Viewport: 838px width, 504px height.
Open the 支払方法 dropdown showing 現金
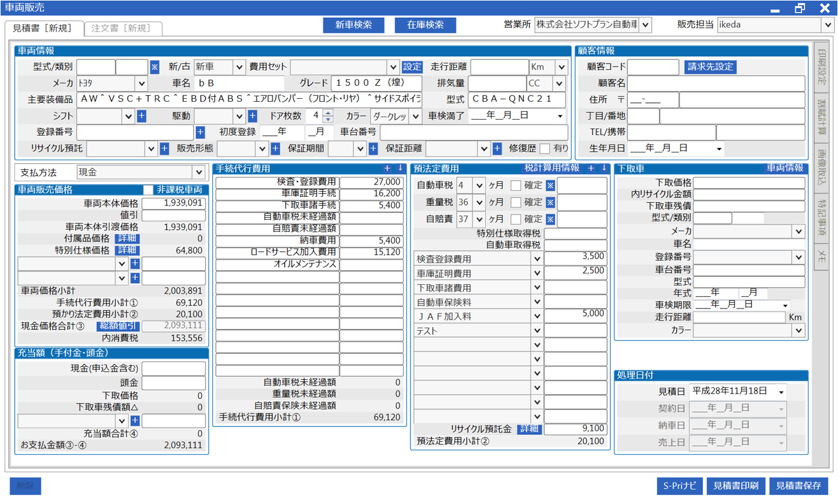[199, 173]
